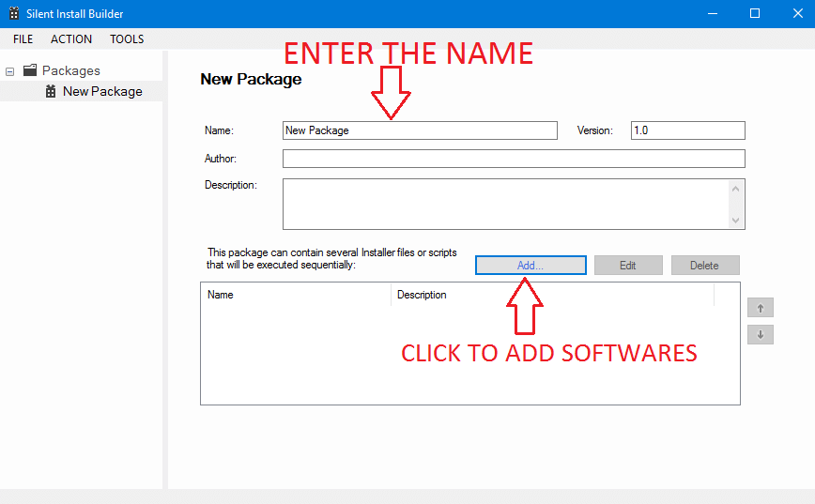This screenshot has height=504, width=815.
Task: Open the FILE menu
Action: (23, 39)
